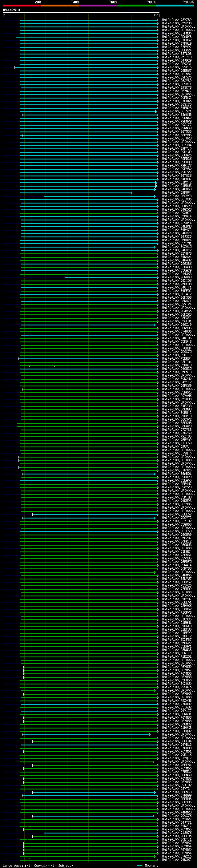
Task: Open hit UniRef100_C4WTF1
Action: click(x=177, y=287)
